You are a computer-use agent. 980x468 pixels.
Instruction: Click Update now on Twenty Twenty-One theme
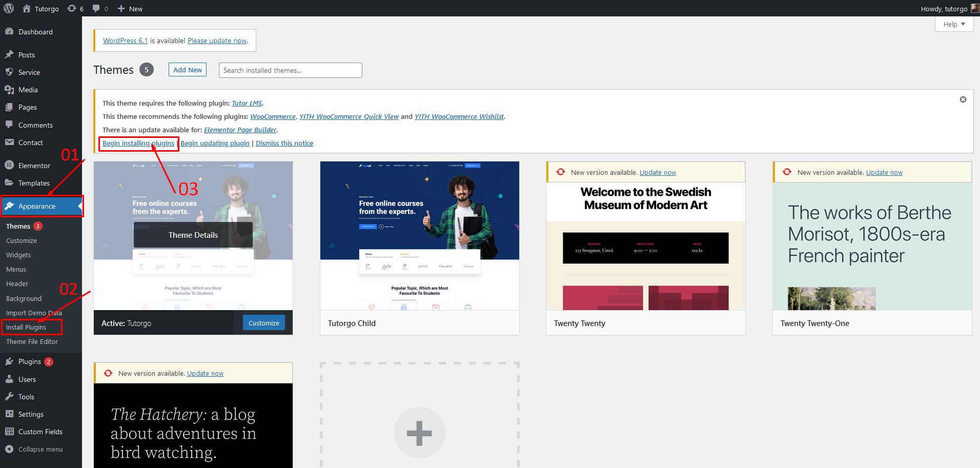click(x=884, y=172)
